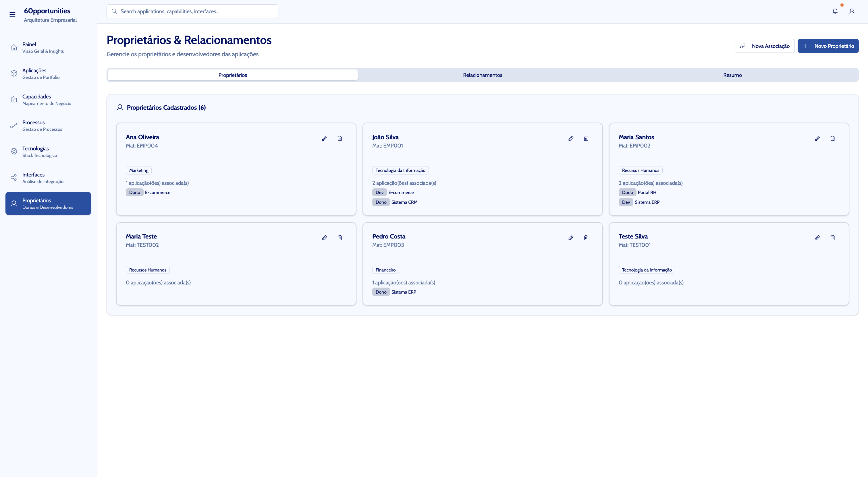Click trash icon on Teste Silva card

pos(832,238)
